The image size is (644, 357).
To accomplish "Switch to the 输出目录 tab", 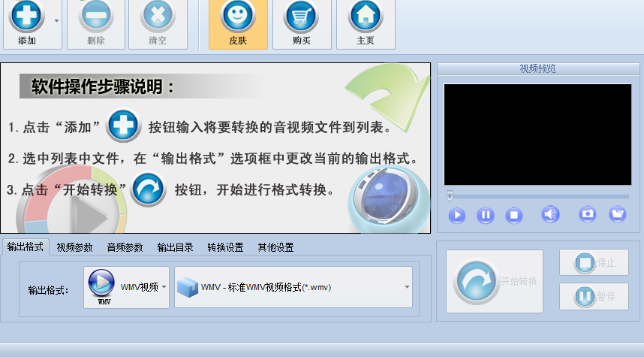I will (x=176, y=247).
